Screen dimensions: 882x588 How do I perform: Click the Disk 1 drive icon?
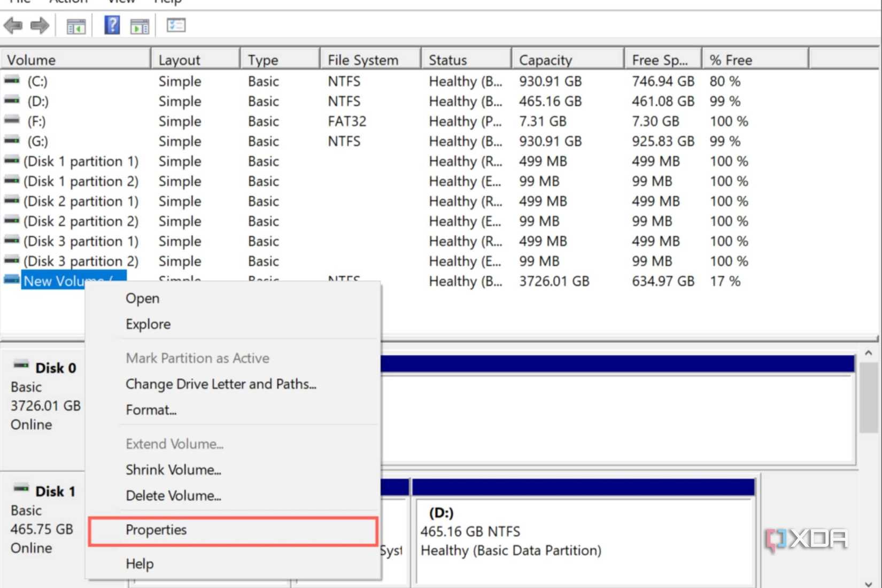20,488
